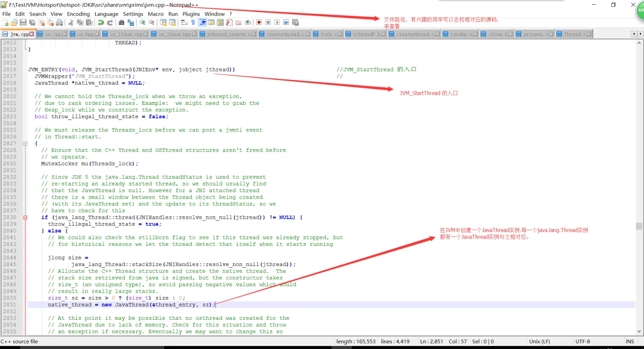
Task: Open the File menu
Action: (6, 14)
